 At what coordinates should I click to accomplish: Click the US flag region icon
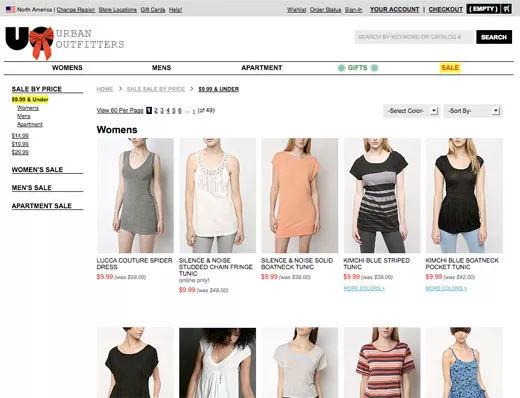(10, 9)
